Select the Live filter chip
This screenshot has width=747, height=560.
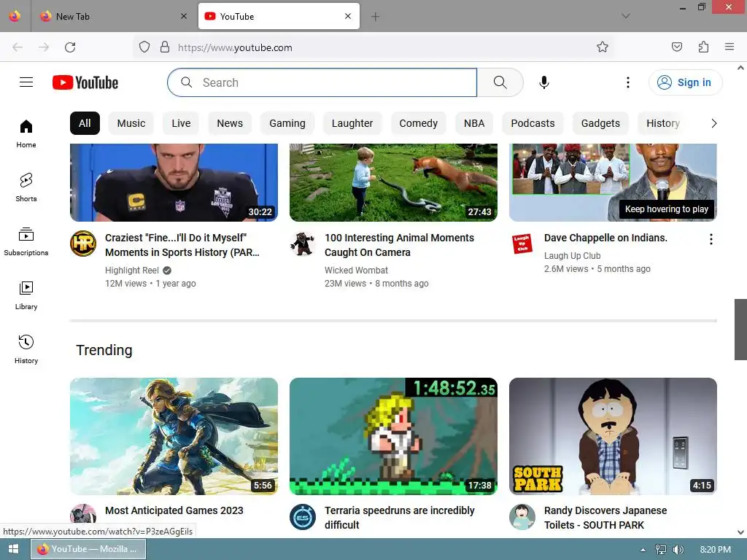tap(181, 123)
